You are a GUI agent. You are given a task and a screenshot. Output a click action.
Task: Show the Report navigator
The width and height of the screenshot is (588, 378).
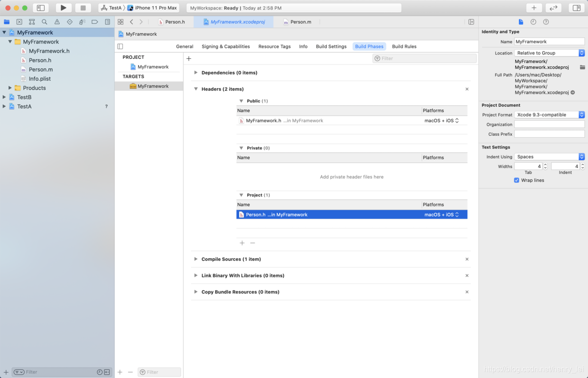pyautogui.click(x=108, y=22)
